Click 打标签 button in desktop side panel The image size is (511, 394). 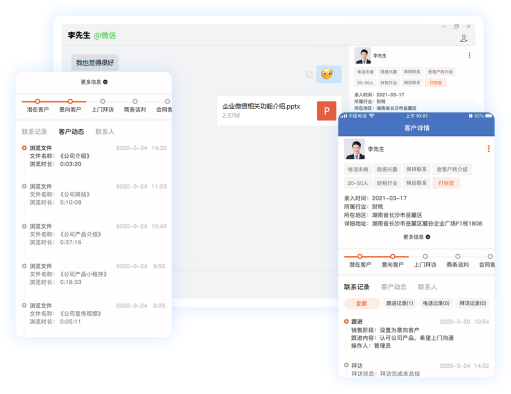pos(436,83)
